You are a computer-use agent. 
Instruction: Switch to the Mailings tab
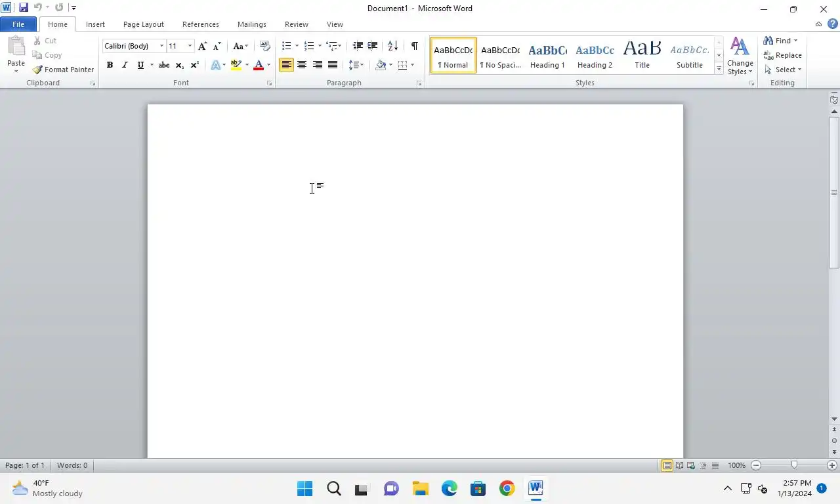pos(252,24)
